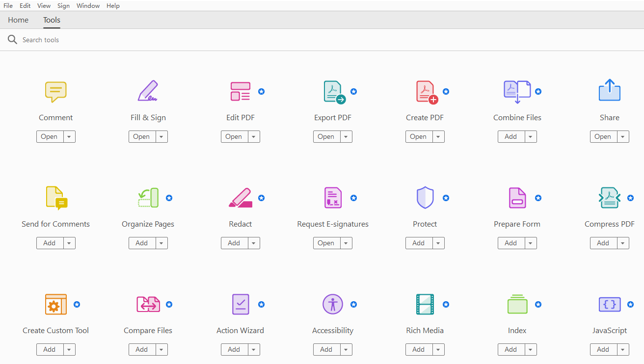Select the Combine Files icon
The width and height of the screenshot is (644, 364).
pos(517,92)
